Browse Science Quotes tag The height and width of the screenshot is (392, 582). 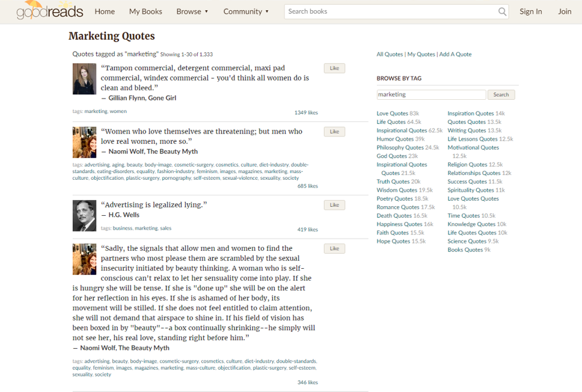[x=467, y=242]
